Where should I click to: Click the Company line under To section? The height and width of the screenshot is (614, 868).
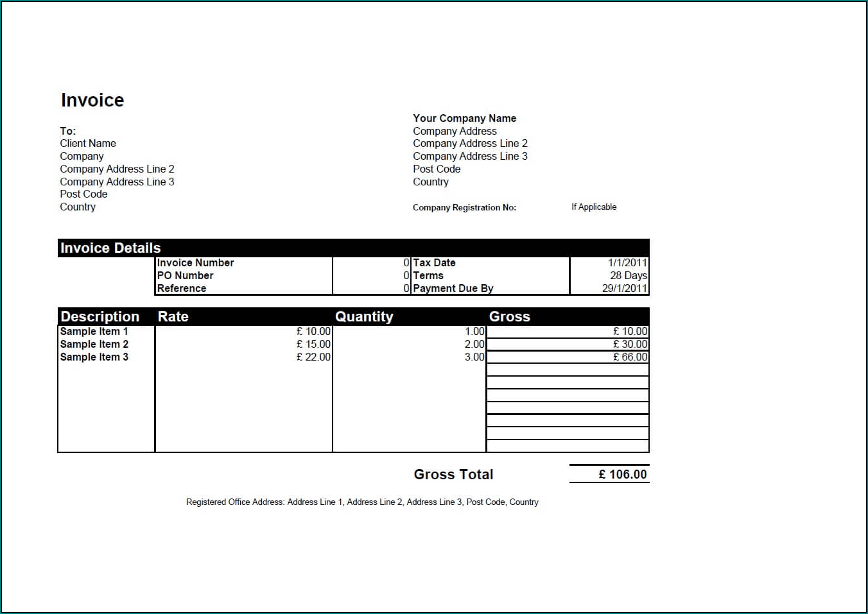[x=82, y=156]
